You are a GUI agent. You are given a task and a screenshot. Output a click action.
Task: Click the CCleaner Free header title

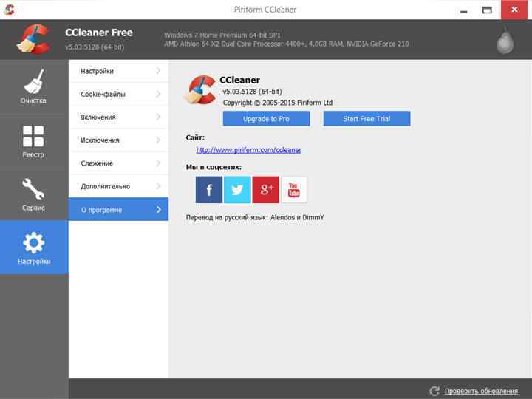tap(99, 33)
